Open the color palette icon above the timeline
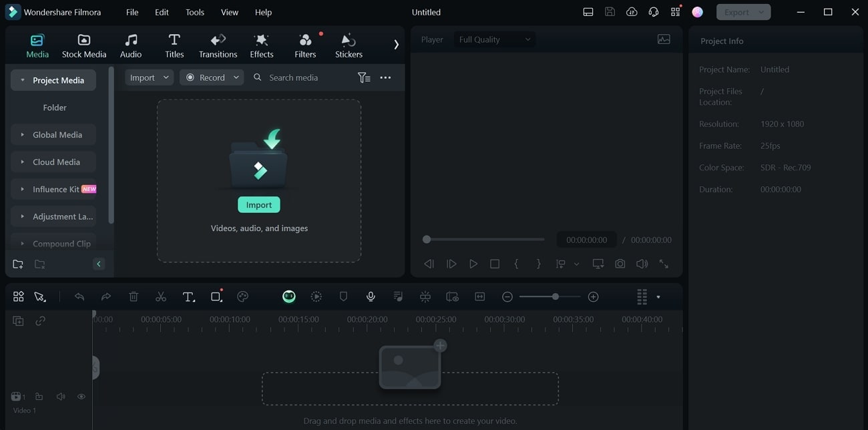Viewport: 868px width, 430px height. click(242, 296)
